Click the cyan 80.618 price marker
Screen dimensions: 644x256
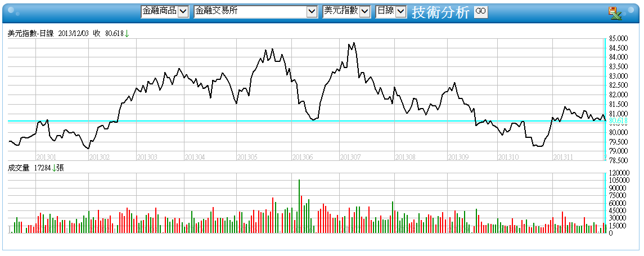[x=619, y=121]
